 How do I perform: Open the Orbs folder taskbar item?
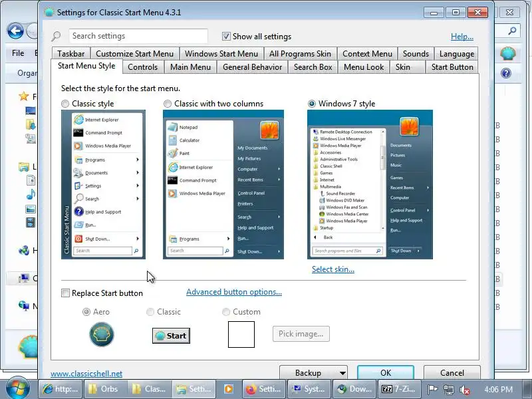pyautogui.click(x=105, y=389)
